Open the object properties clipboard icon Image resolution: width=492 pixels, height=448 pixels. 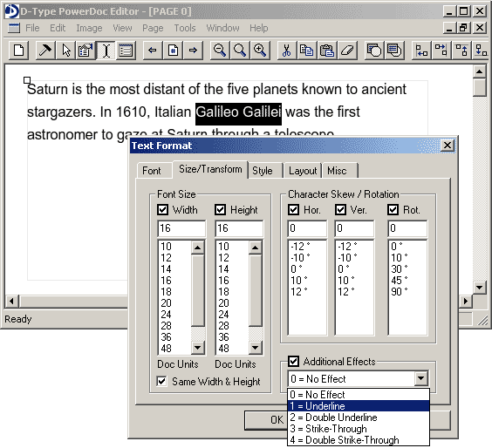pos(85,51)
